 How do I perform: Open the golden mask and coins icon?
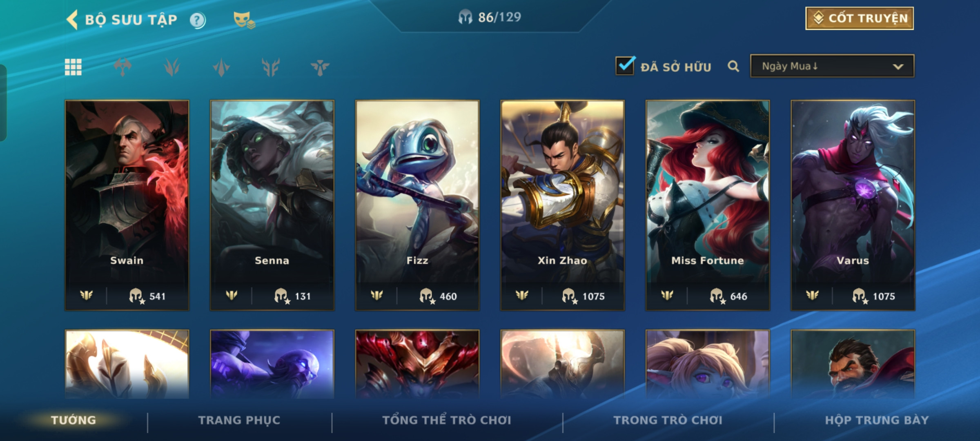coord(244,20)
